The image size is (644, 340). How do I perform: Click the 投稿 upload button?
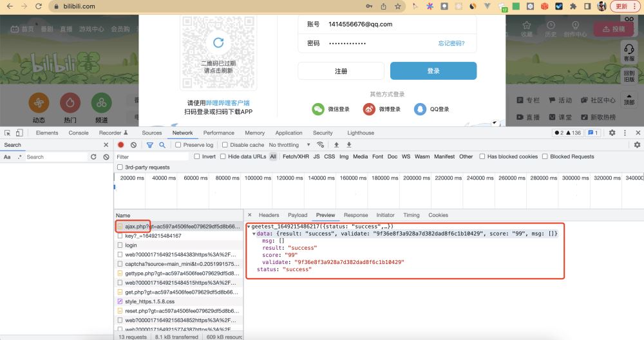point(614,29)
